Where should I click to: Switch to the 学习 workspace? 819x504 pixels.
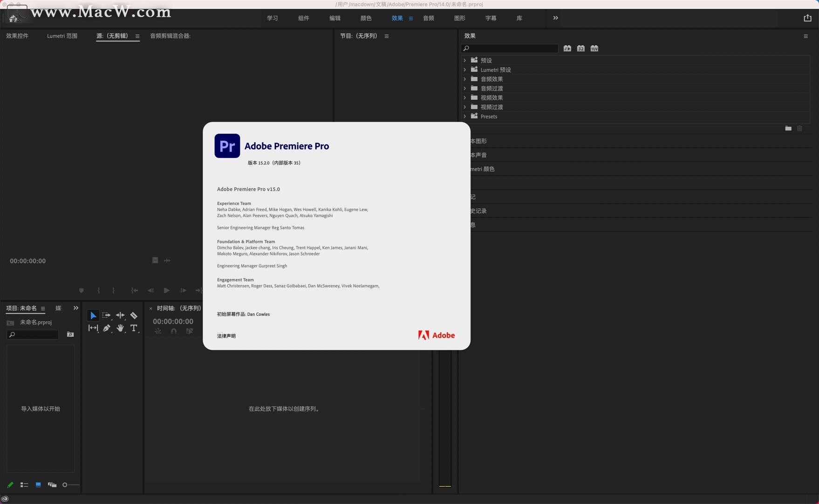273,18
